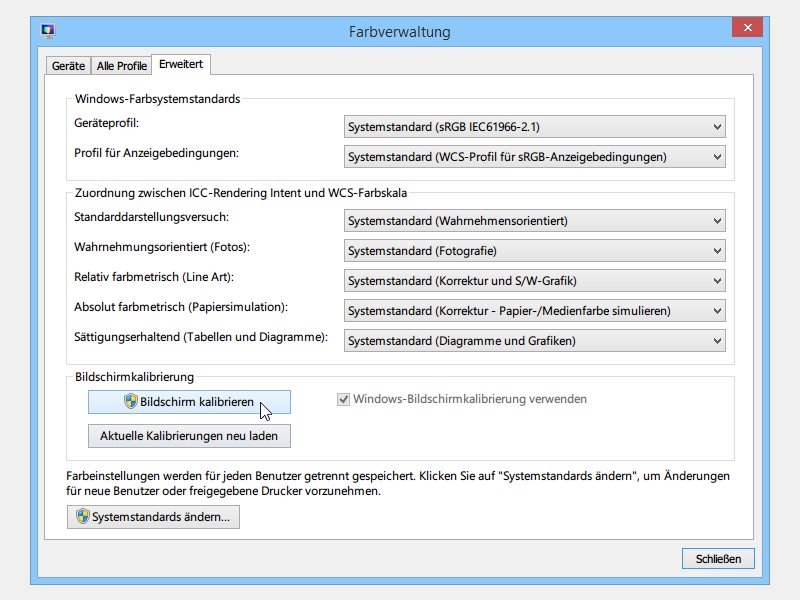Click the Sättigungserhaltend (Tabellen und Diagramme): label
Viewport: 800px width, 600px height.
[201, 337]
